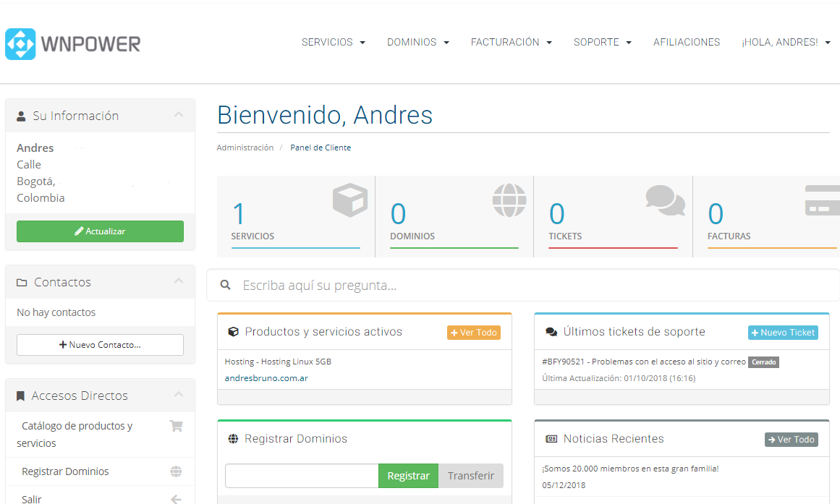Focus the Escriba aquí su pregunta search field

point(523,285)
